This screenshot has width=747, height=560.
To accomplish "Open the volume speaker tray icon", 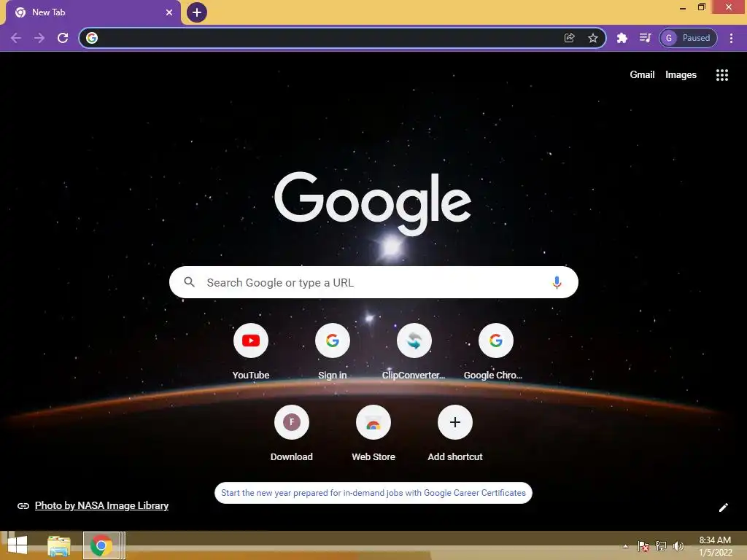I will pyautogui.click(x=678, y=546).
